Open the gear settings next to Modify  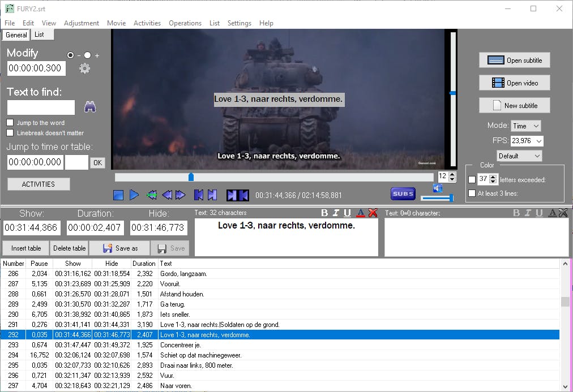click(x=85, y=68)
